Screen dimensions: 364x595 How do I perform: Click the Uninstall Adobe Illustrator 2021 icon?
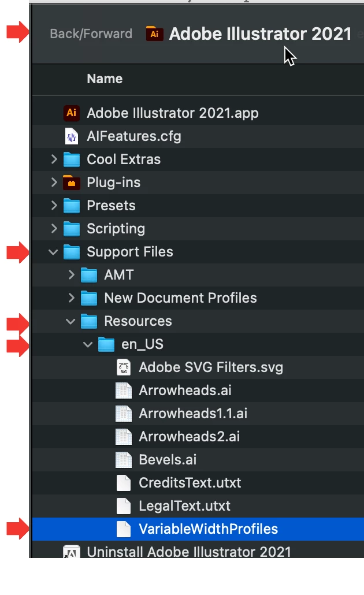[72, 551]
